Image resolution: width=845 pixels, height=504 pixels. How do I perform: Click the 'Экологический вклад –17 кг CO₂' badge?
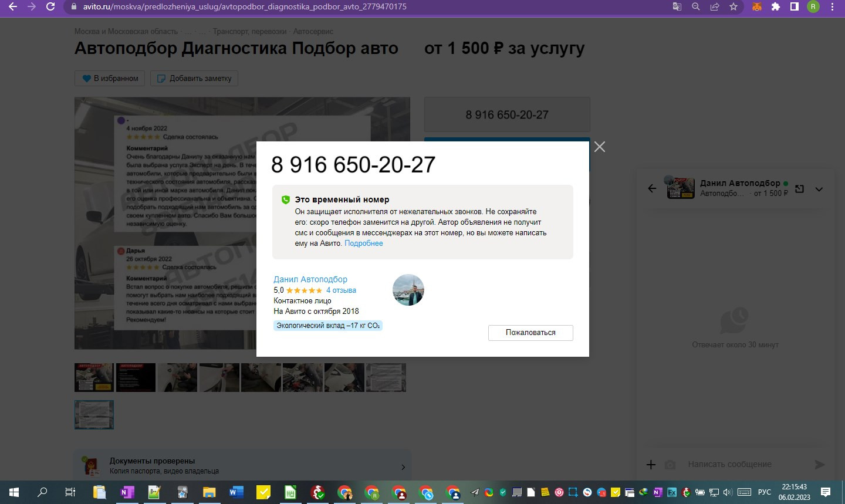328,326
